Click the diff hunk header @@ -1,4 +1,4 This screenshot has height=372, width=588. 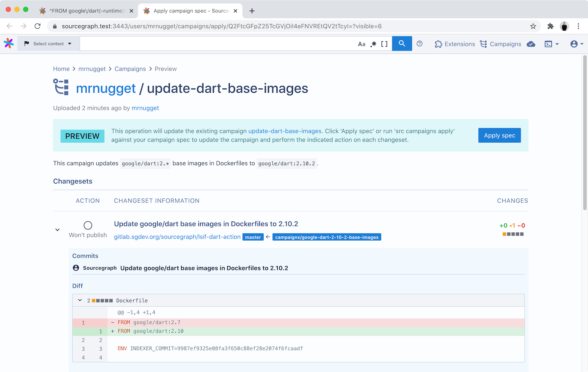(x=137, y=312)
